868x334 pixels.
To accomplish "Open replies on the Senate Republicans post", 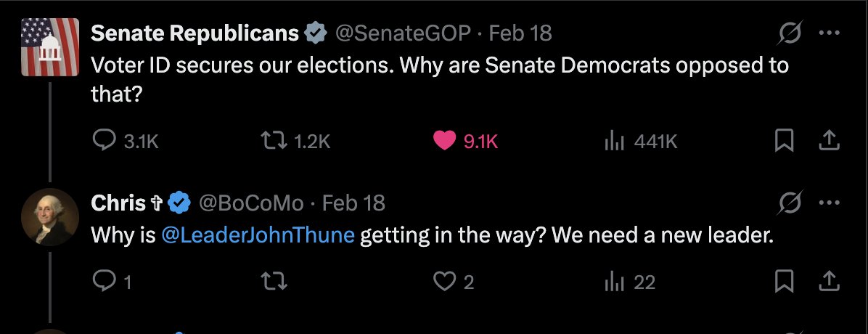I will [126, 142].
